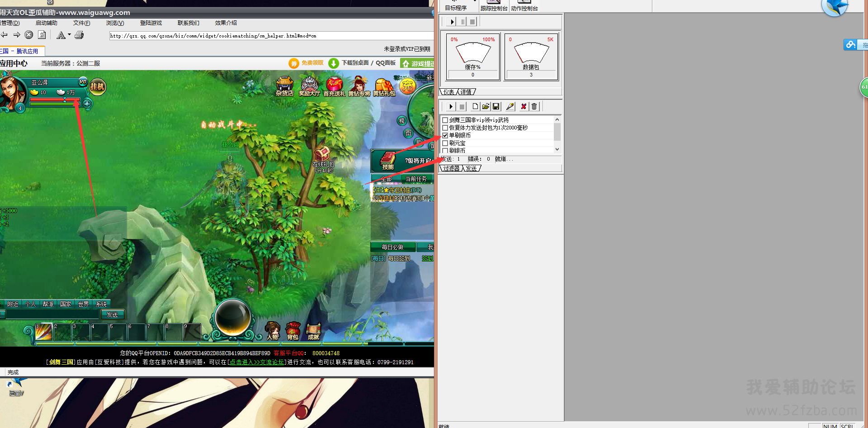Screen dimensions: 868x428
Task: Click the 免费领取 coupon link
Action: [x=312, y=63]
